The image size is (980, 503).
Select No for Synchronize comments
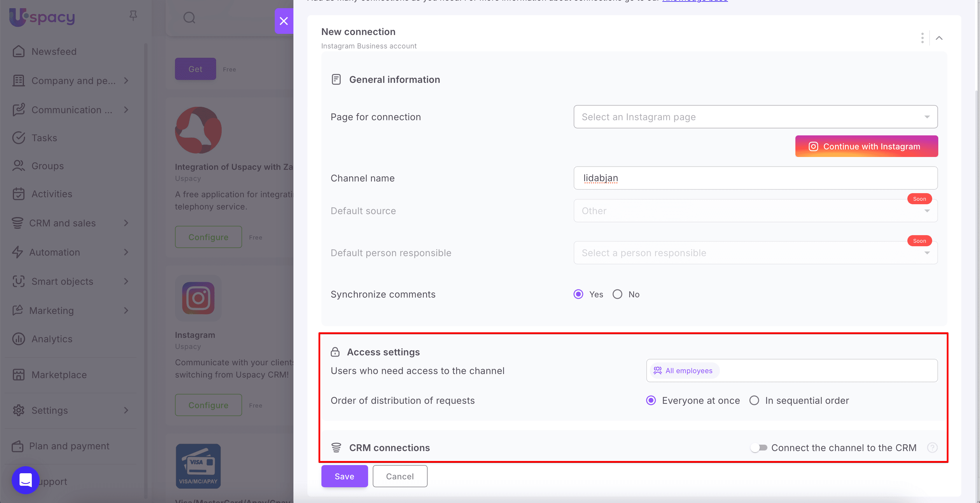pos(617,294)
